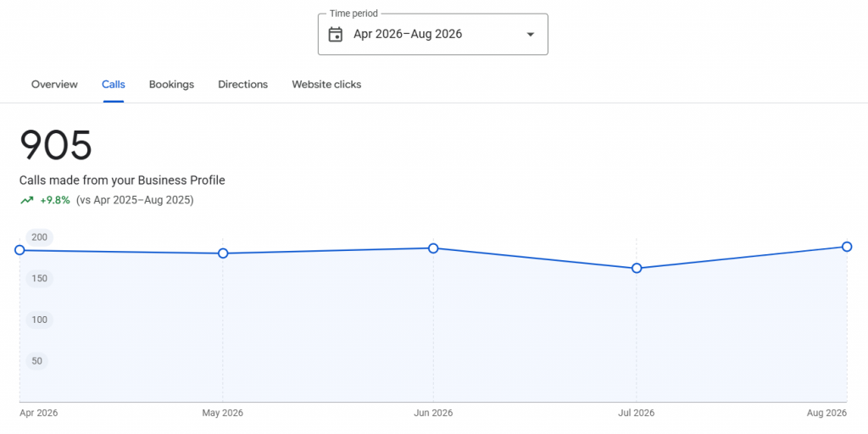
Task: Select the Jul 2026 chart point
Action: click(637, 269)
